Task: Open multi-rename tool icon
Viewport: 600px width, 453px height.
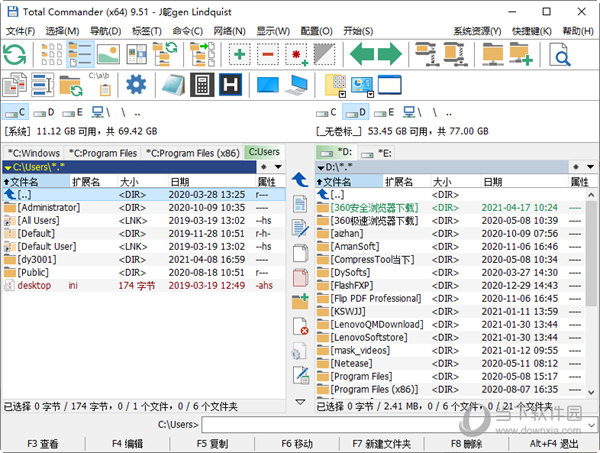Action: [x=42, y=85]
